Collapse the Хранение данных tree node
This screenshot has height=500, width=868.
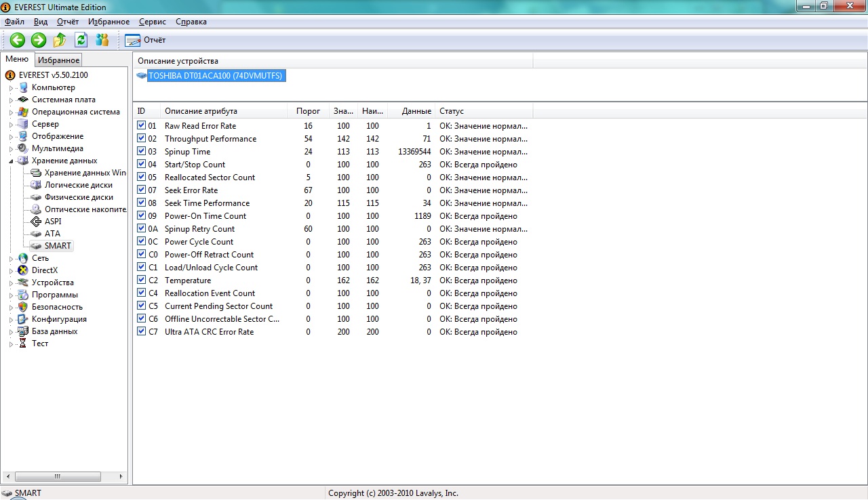[x=11, y=161]
